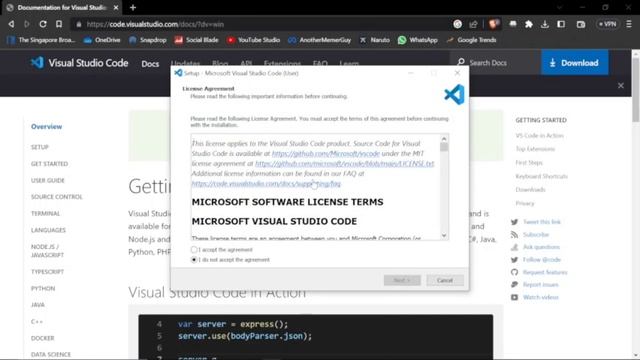The width and height of the screenshot is (640, 360).
Task: Click the blue Download button
Action: (574, 62)
